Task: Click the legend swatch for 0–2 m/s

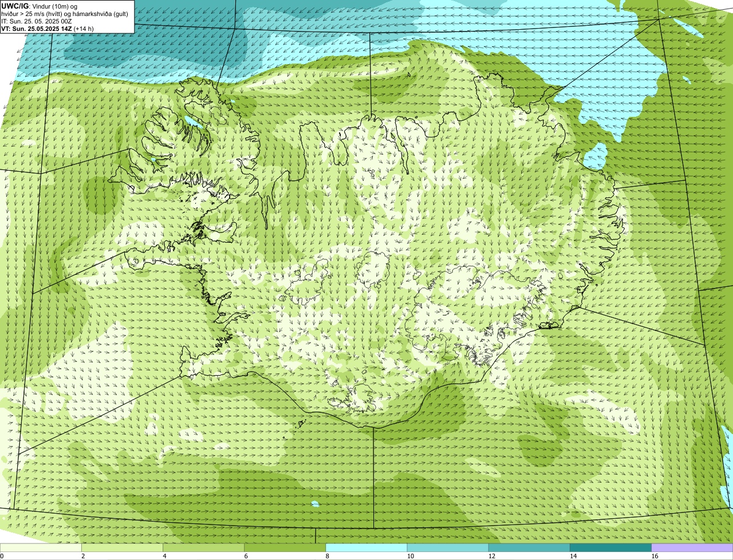Action: [41, 547]
